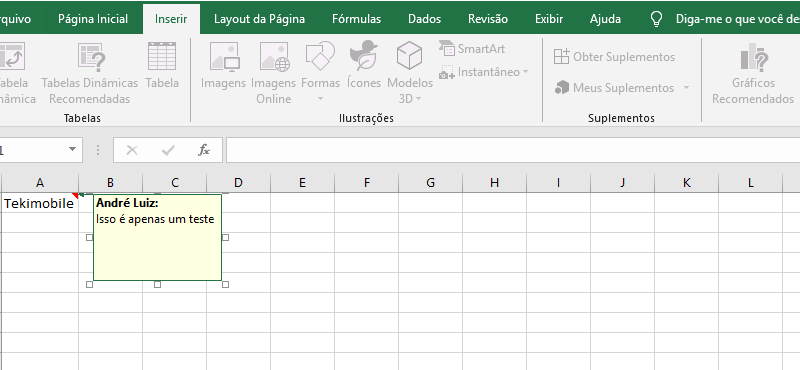
Task: Click the formula bar options dots handle
Action: (x=98, y=150)
